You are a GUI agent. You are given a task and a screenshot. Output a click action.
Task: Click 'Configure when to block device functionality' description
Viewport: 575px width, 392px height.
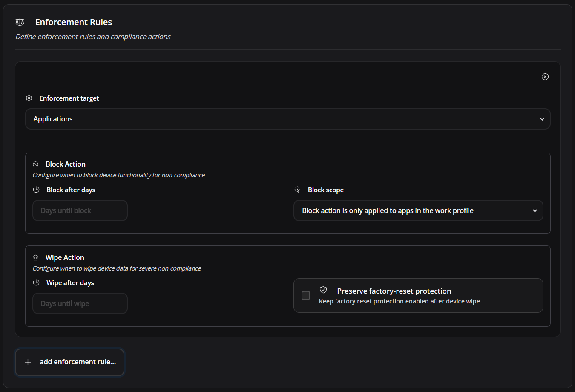click(119, 175)
